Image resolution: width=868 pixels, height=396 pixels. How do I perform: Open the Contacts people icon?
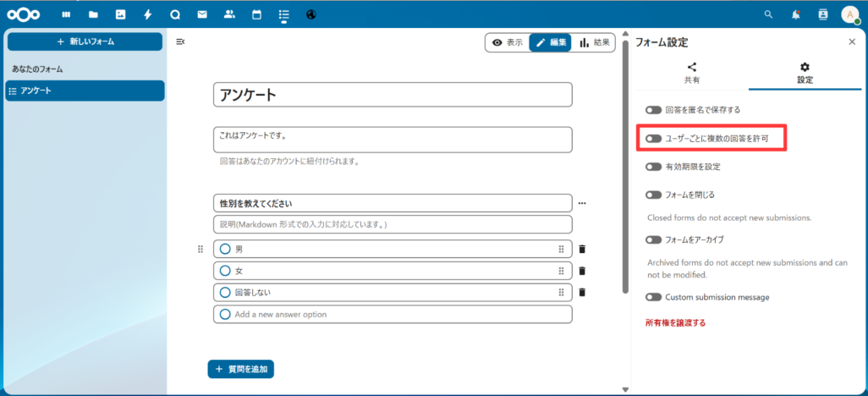click(x=228, y=14)
